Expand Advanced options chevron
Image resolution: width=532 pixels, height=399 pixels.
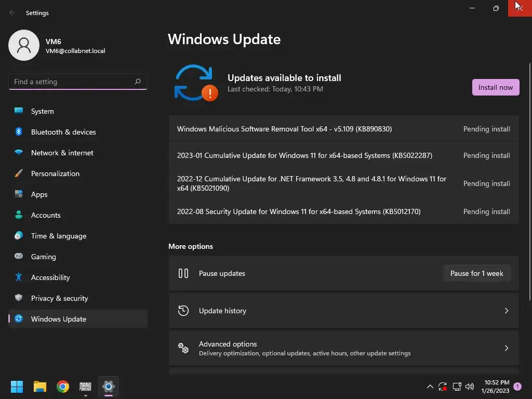[506, 348]
